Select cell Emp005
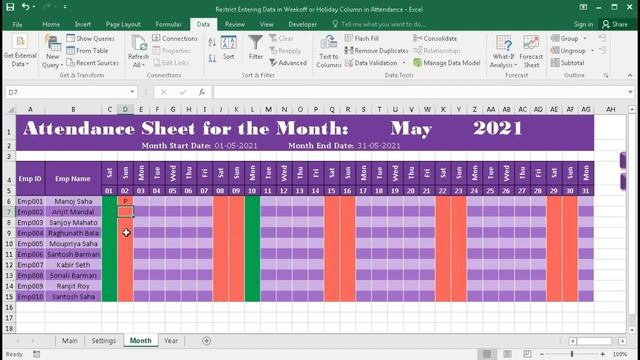This screenshot has width=640, height=360. [x=30, y=244]
